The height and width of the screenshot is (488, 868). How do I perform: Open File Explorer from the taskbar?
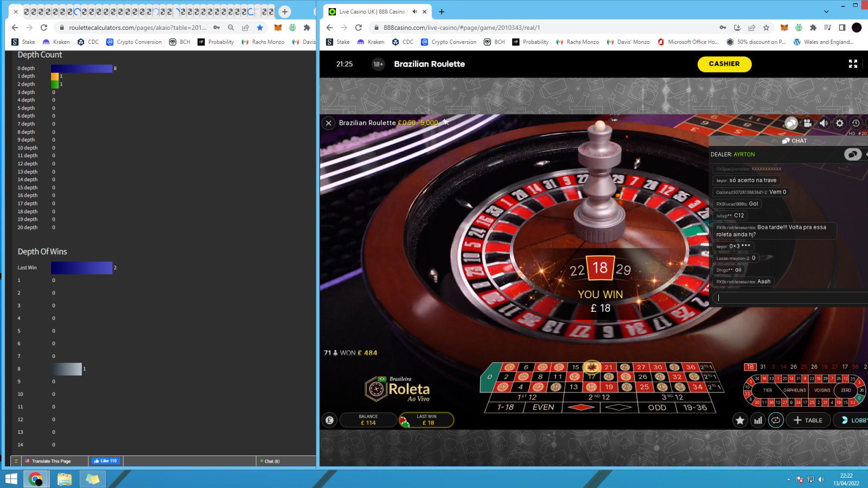click(x=64, y=479)
